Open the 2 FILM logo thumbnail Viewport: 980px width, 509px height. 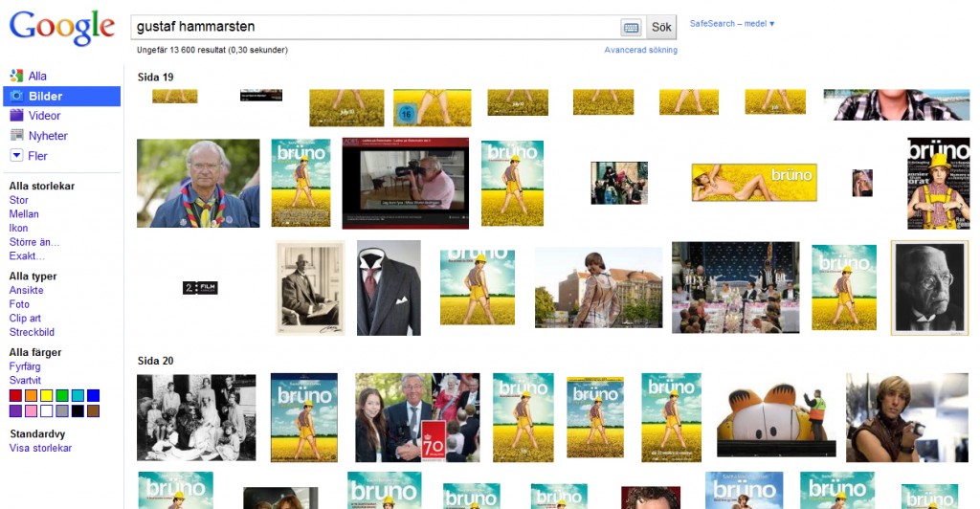[x=200, y=288]
